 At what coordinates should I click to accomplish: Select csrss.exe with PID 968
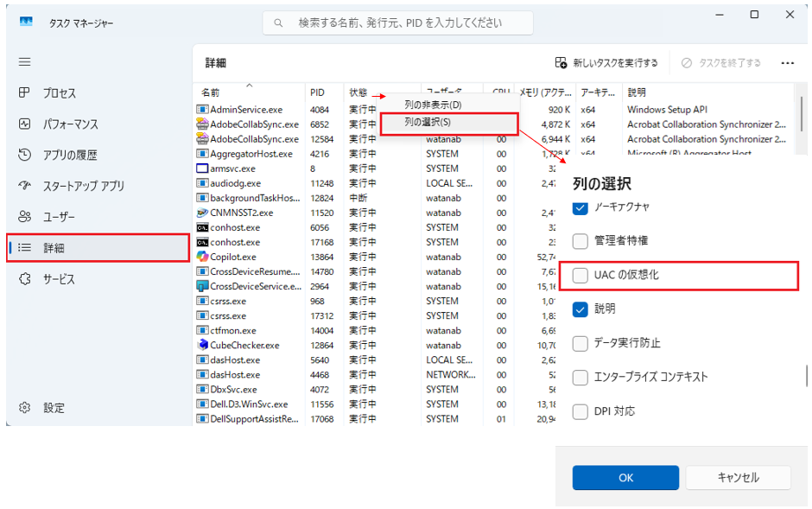point(376,301)
